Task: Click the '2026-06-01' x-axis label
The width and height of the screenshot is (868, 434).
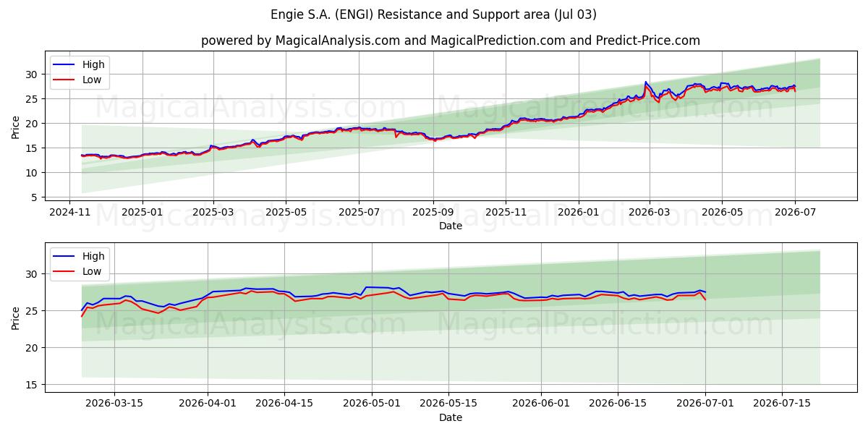Action: [541, 404]
